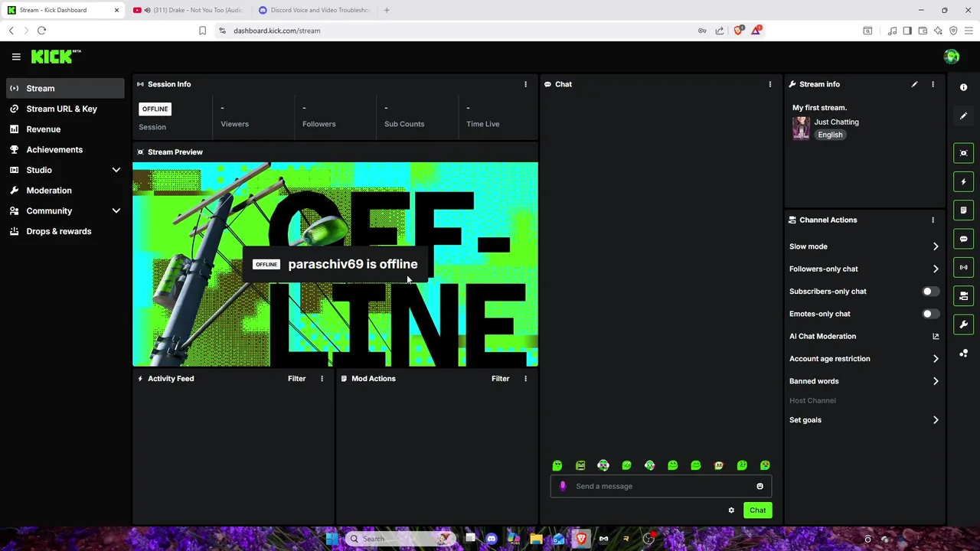Click the browser address bar URL
The height and width of the screenshot is (551, 980).
277,31
